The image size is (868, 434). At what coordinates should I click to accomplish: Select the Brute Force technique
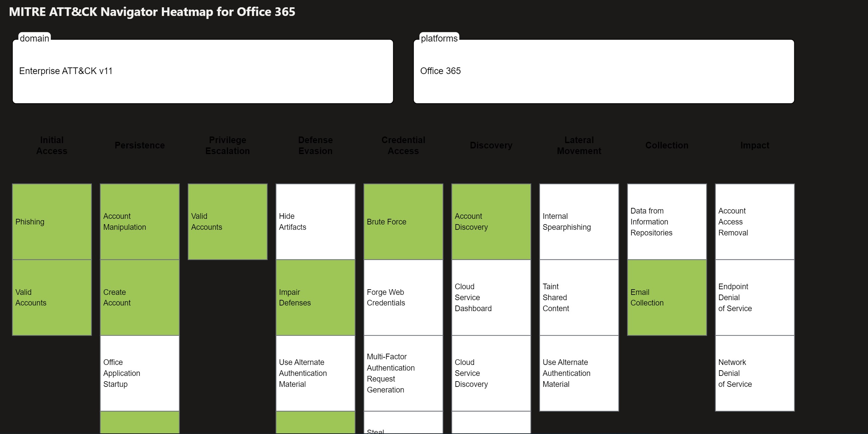tap(403, 221)
